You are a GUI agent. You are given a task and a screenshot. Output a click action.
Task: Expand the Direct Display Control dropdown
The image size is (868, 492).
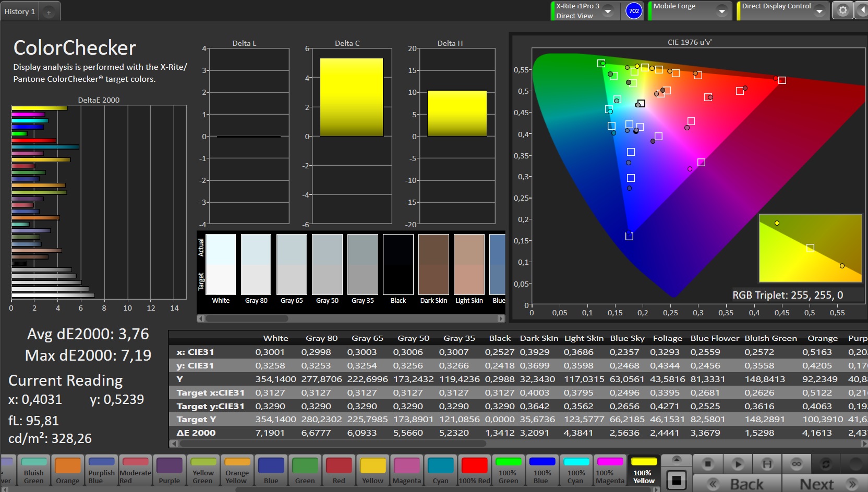pyautogui.click(x=819, y=11)
